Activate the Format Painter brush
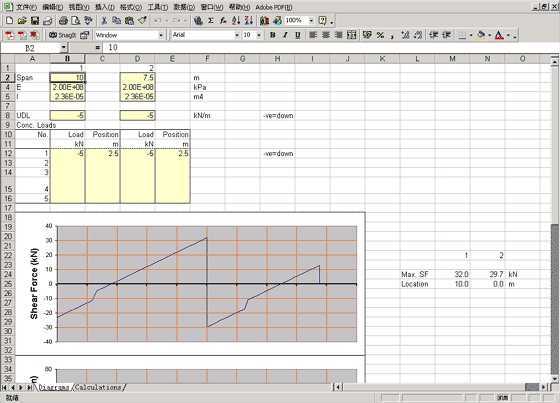Image resolution: width=560 pixels, height=403 pixels. click(x=142, y=21)
